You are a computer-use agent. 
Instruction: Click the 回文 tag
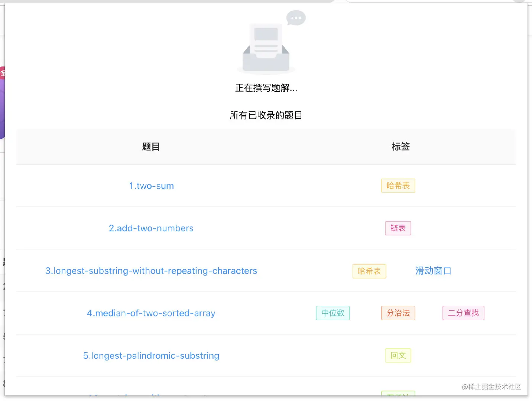click(398, 355)
